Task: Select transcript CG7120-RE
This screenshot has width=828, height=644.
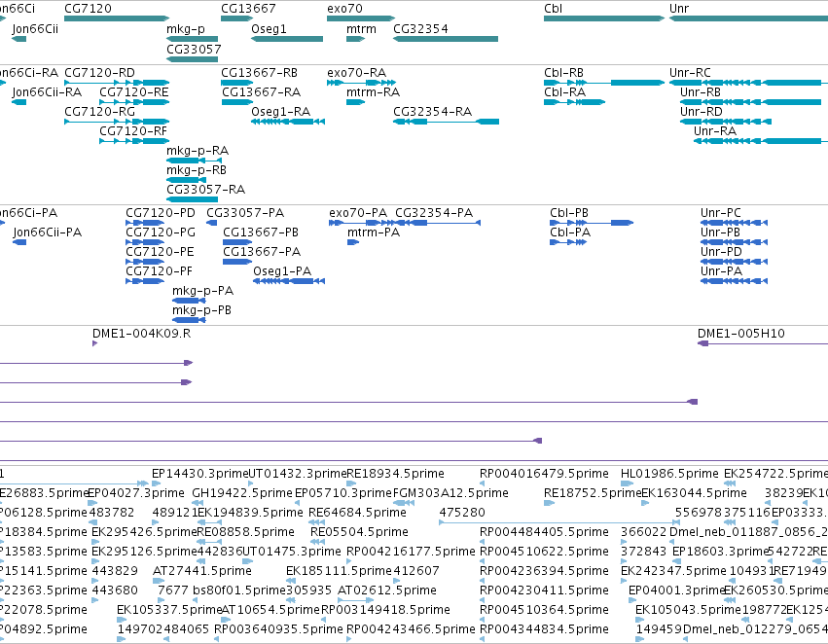Action: point(134,102)
